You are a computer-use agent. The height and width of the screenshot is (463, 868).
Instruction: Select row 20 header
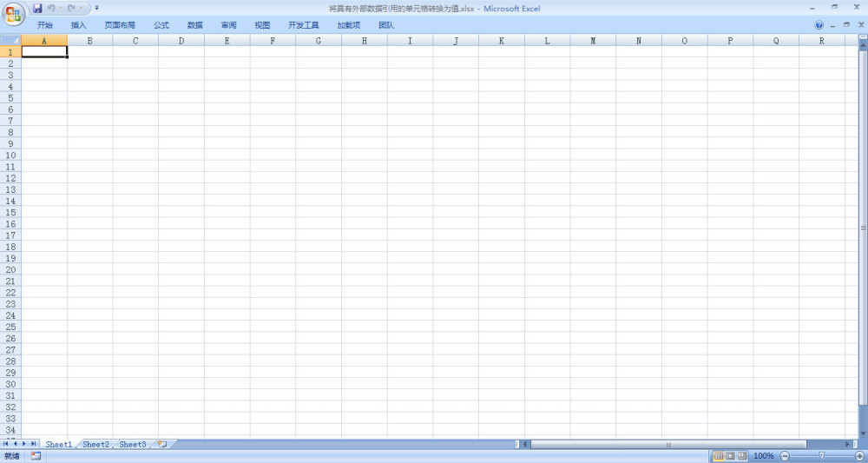pyautogui.click(x=10, y=269)
